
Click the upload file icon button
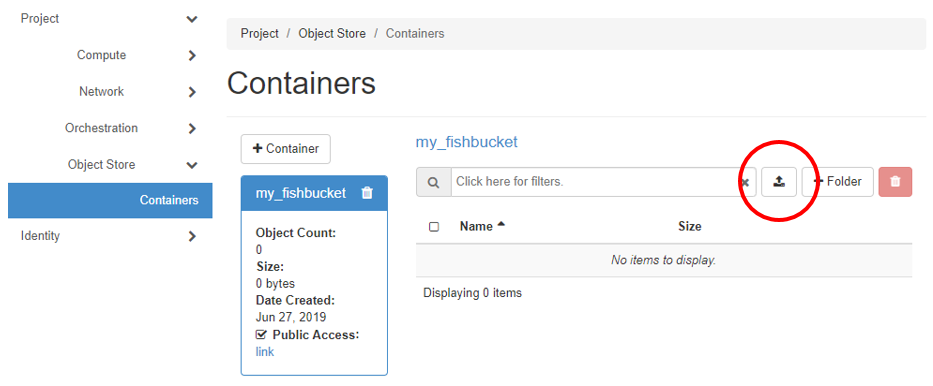coord(779,182)
